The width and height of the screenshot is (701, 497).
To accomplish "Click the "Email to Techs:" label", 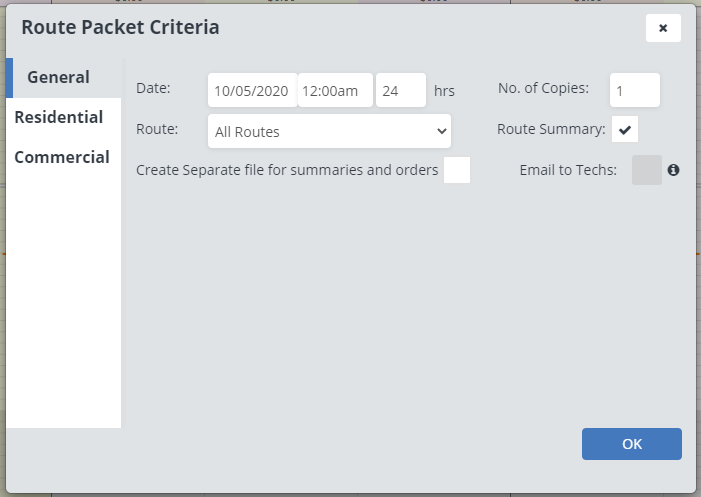I will pos(568,170).
